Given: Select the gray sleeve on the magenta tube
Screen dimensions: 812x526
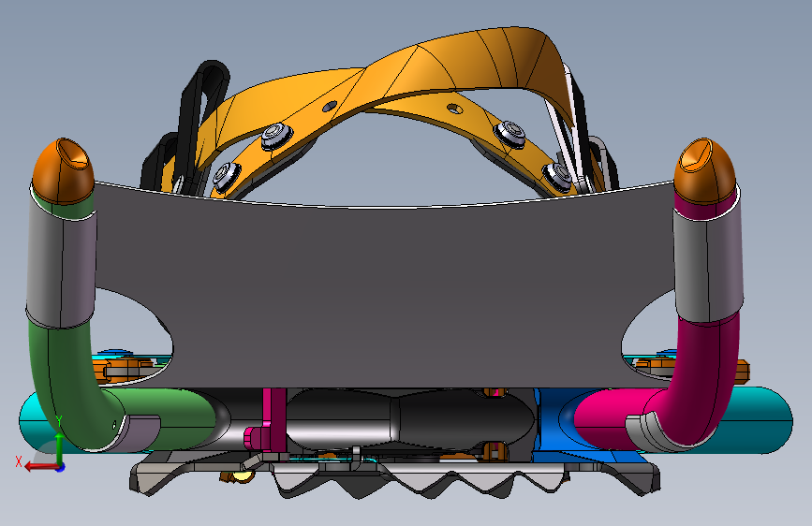Looking at the screenshot, I should [x=708, y=263].
